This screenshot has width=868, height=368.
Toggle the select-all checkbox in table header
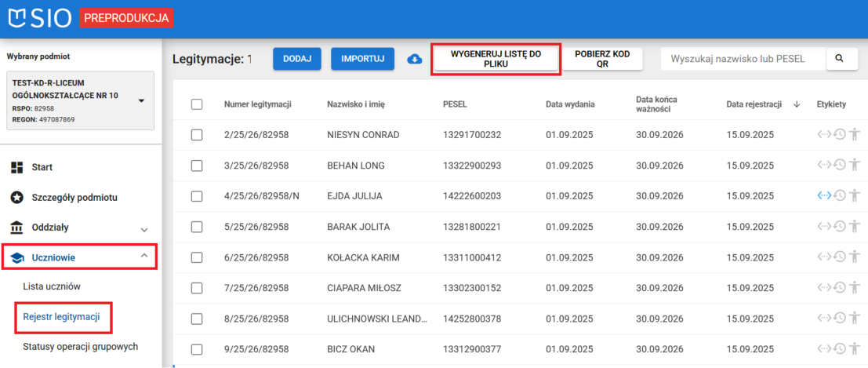coord(197,104)
